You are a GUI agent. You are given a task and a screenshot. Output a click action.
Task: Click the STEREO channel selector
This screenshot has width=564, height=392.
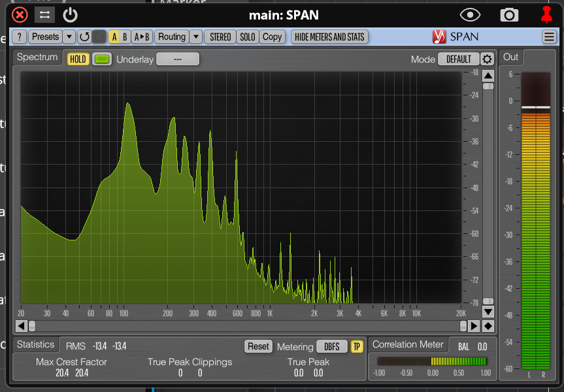pyautogui.click(x=220, y=37)
